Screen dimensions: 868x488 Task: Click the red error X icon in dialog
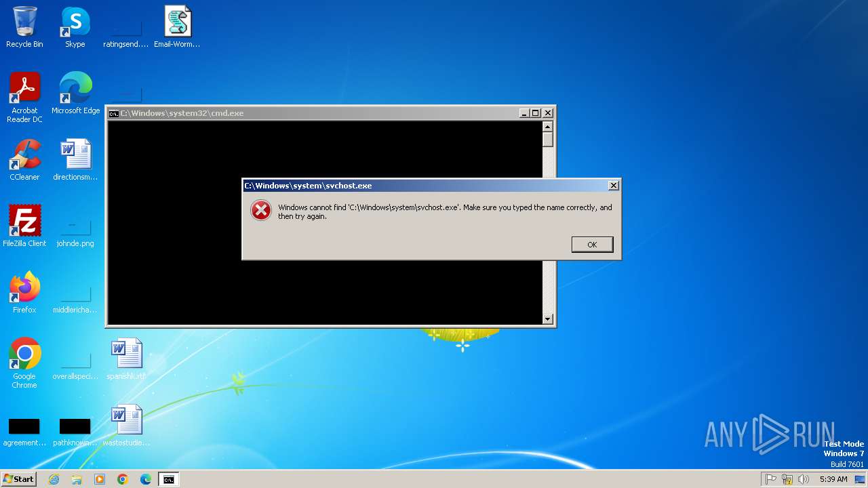coord(261,211)
